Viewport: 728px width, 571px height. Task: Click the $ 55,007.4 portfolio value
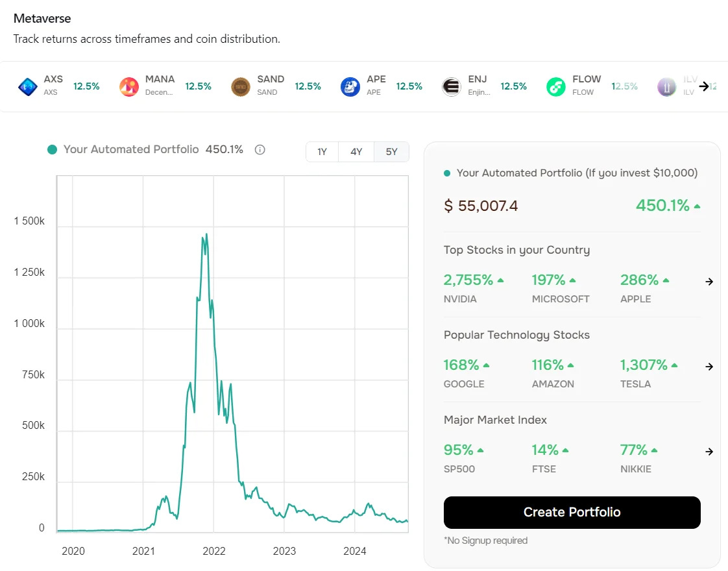481,206
